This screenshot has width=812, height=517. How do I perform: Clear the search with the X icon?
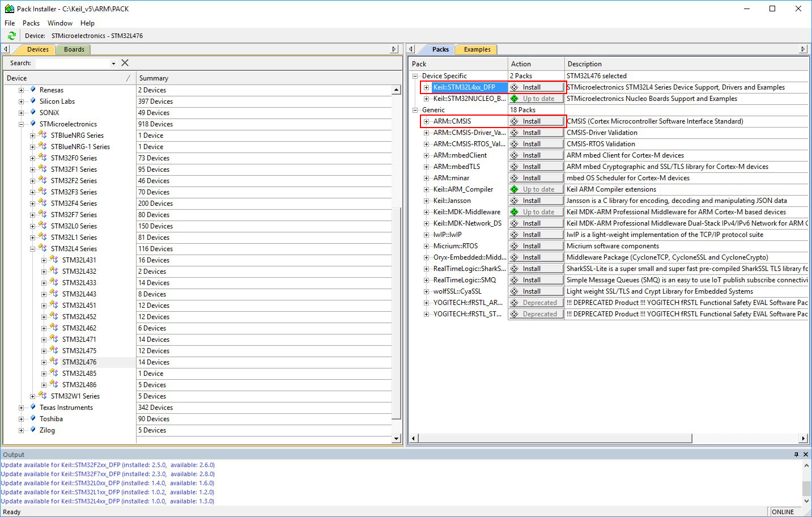[x=125, y=63]
